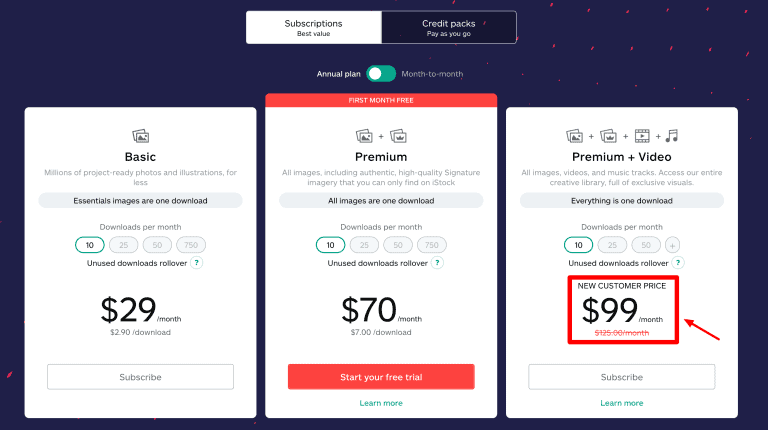Toggle Annual plan to Month-to-month switch
768x430 pixels.
pyautogui.click(x=380, y=74)
